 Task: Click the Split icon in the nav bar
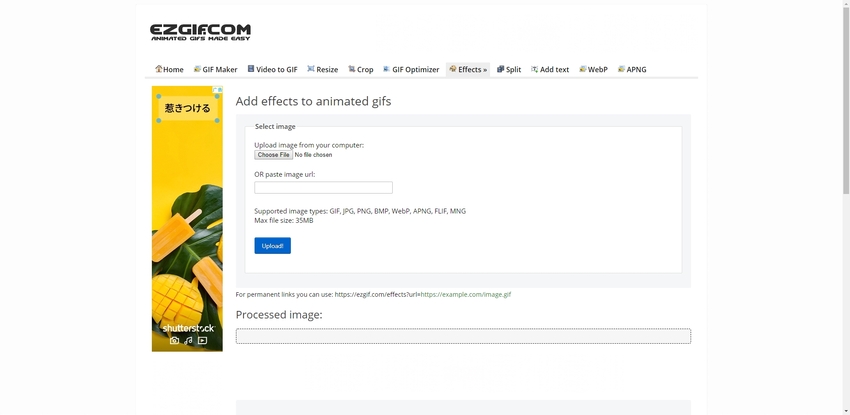[500, 69]
